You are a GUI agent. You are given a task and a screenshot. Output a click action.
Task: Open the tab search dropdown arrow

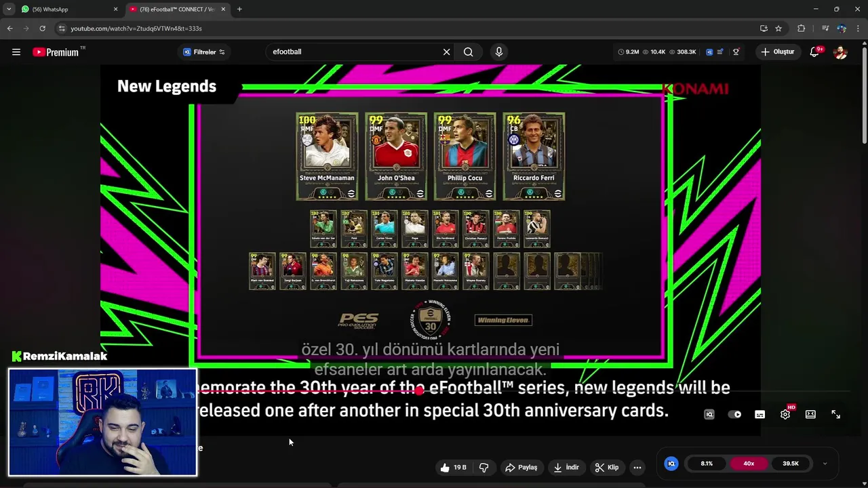point(9,9)
